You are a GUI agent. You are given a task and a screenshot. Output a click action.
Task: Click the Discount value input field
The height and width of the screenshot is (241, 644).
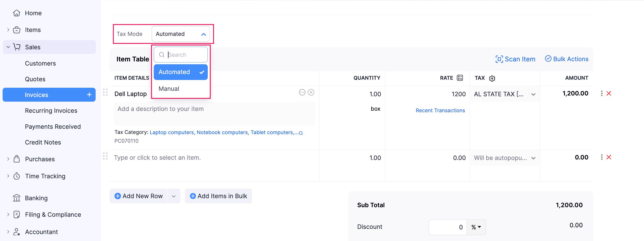[448, 227]
